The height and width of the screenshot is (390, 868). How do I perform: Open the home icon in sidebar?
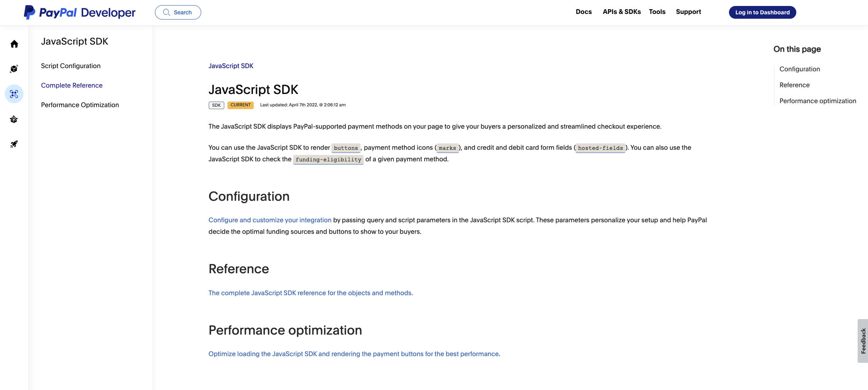tap(14, 44)
